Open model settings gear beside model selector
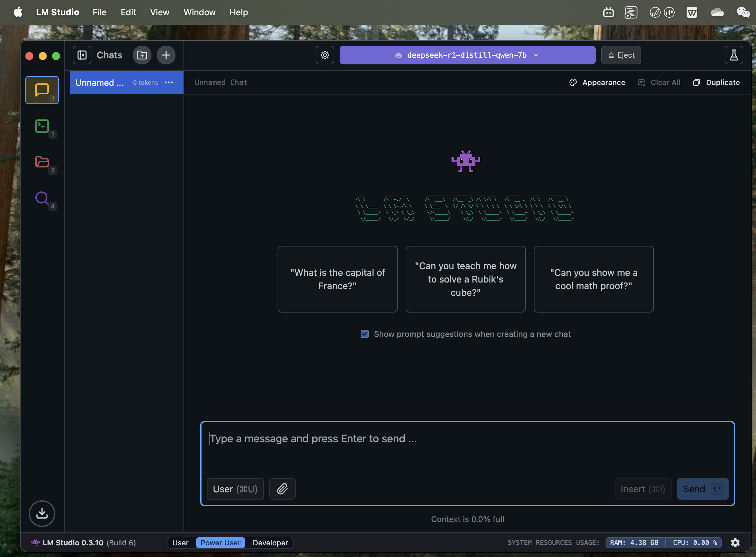Image resolution: width=756 pixels, height=557 pixels. pyautogui.click(x=325, y=55)
